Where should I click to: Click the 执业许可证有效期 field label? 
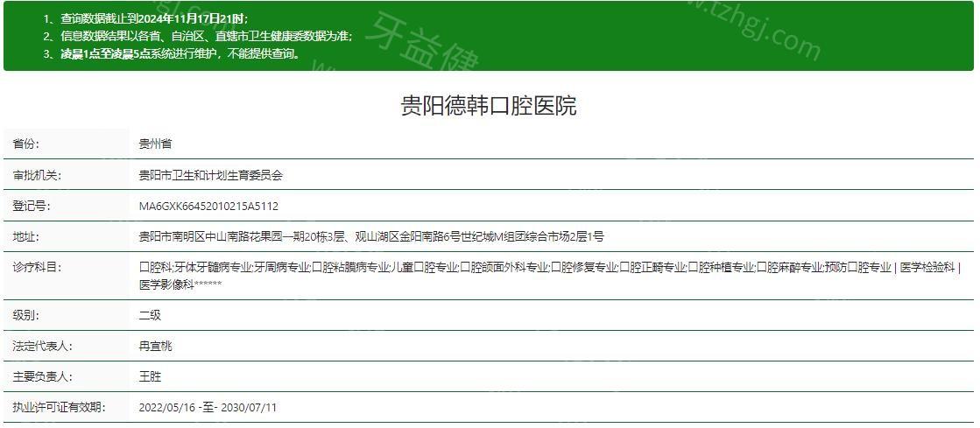59,408
